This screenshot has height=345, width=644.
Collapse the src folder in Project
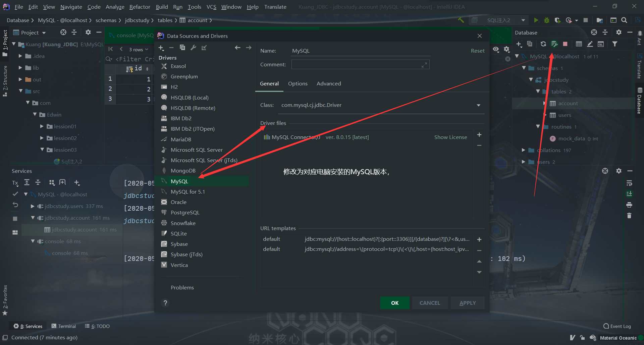coord(21,91)
